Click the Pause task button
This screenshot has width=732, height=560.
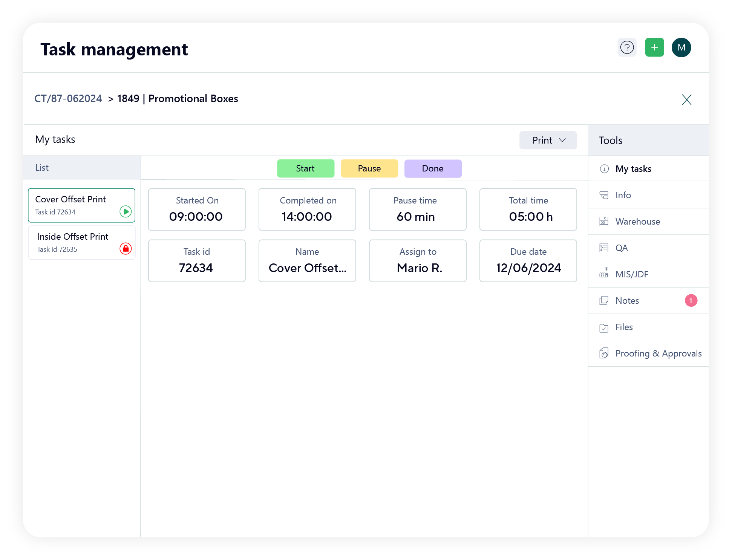pos(369,168)
